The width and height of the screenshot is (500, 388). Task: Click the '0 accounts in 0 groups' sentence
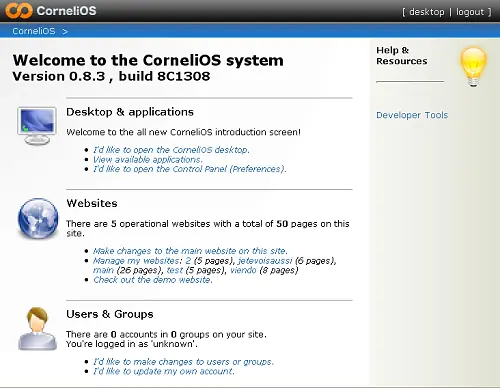pos(166,334)
